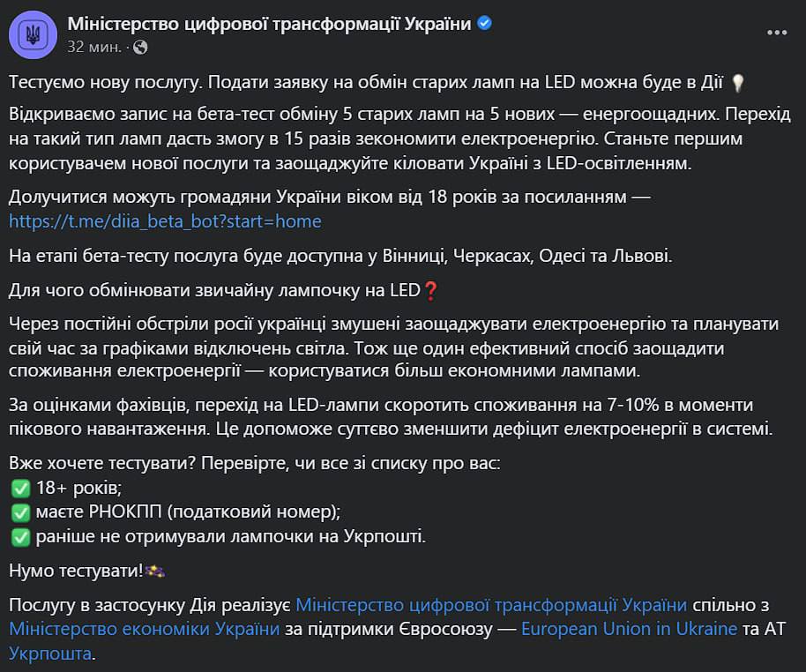Click the ministry's trident profile avatar
Image resolution: width=806 pixels, height=672 pixels.
(x=34, y=34)
